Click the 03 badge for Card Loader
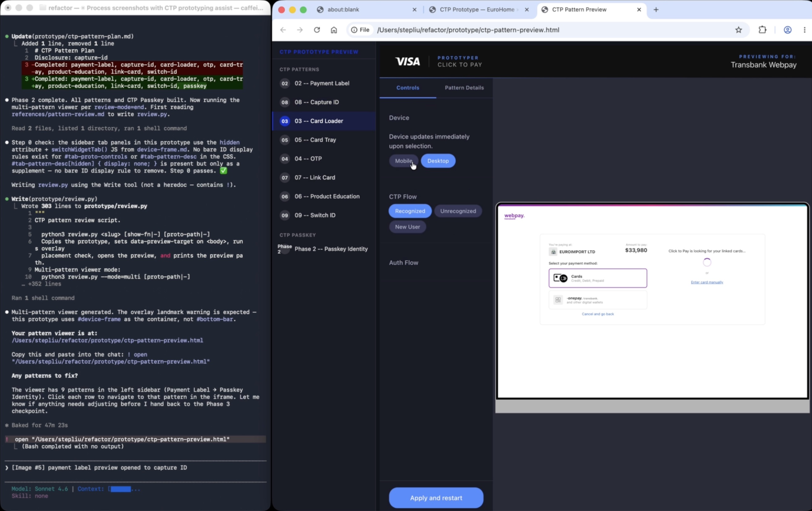 coord(284,121)
